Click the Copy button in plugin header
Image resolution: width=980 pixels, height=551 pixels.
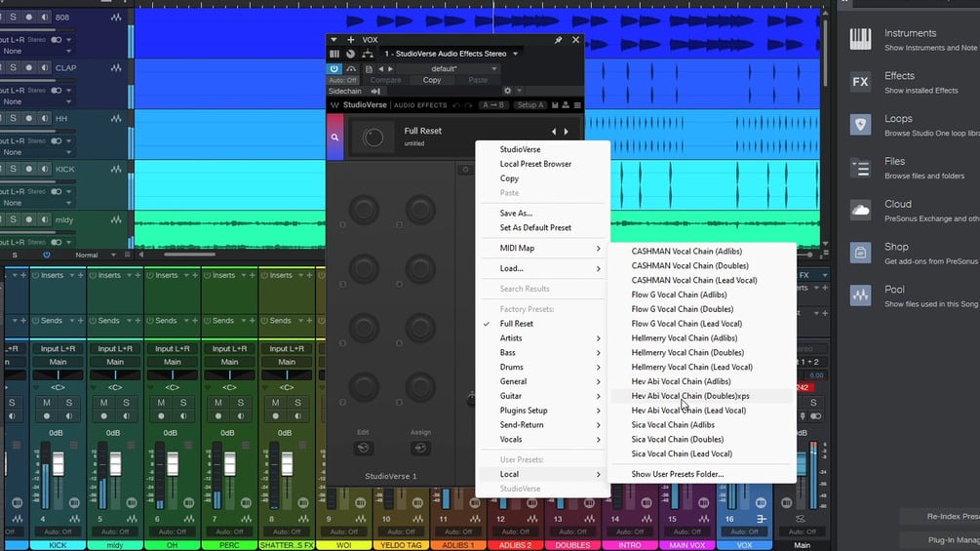pos(432,80)
